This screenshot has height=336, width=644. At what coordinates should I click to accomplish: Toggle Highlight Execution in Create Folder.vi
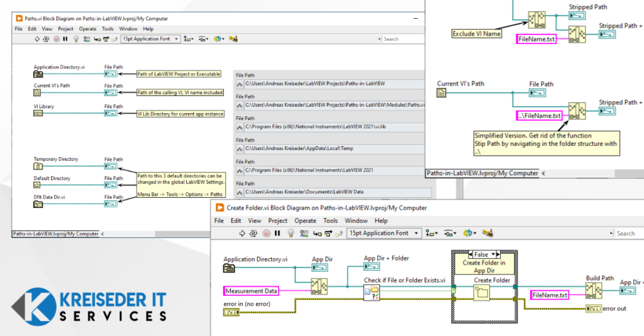(291, 234)
